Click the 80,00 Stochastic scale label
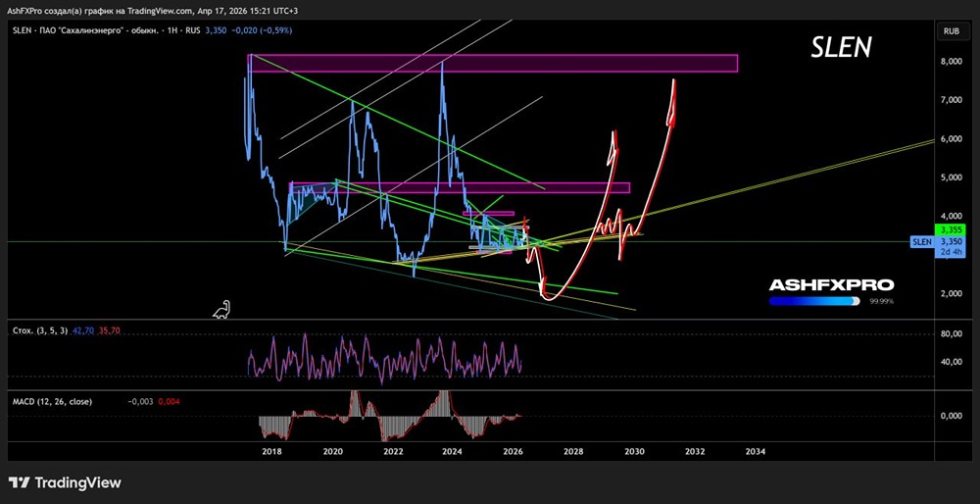 (x=952, y=334)
